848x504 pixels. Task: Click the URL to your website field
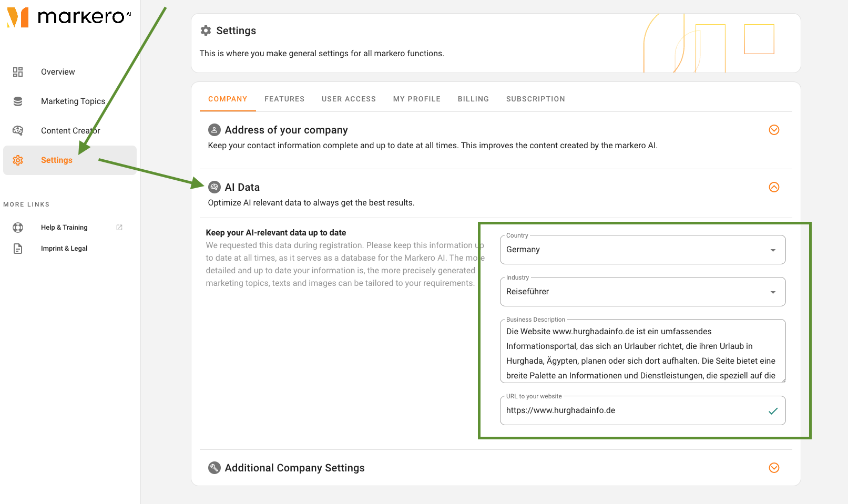point(642,410)
